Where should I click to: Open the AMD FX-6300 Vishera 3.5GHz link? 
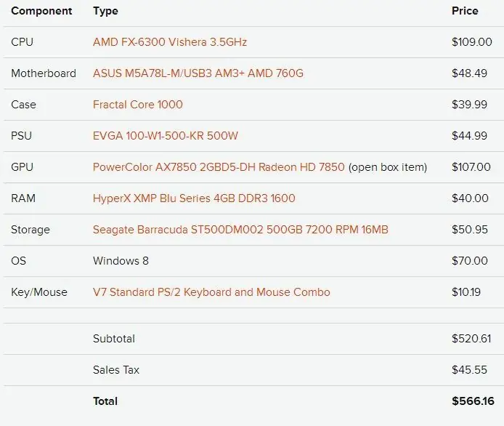(x=170, y=42)
